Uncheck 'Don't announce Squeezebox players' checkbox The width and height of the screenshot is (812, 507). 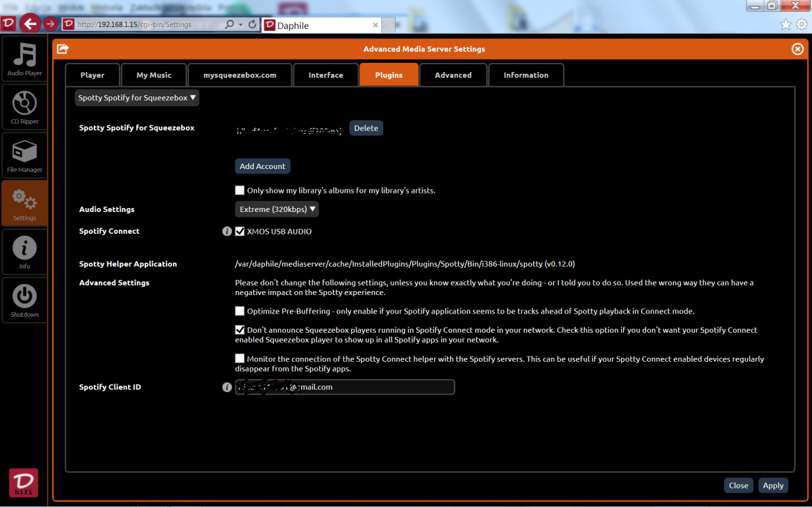click(x=240, y=330)
